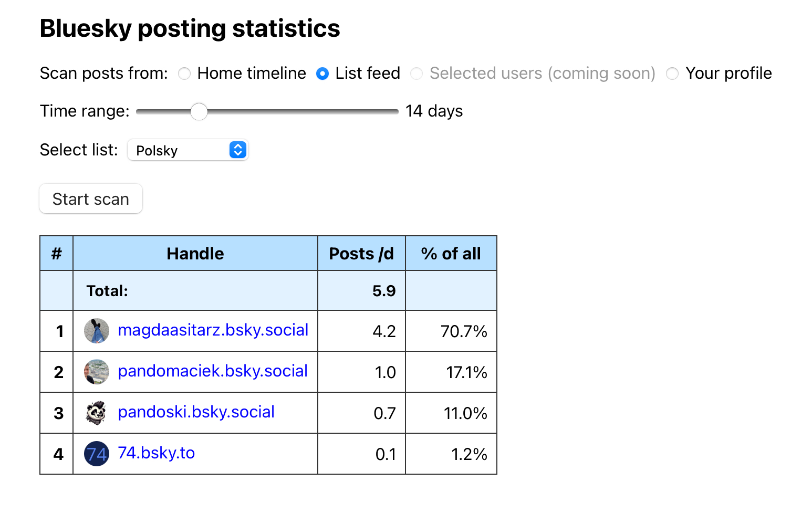Choose the Your profile radio option
The width and height of the screenshot is (812, 523).
(x=672, y=74)
